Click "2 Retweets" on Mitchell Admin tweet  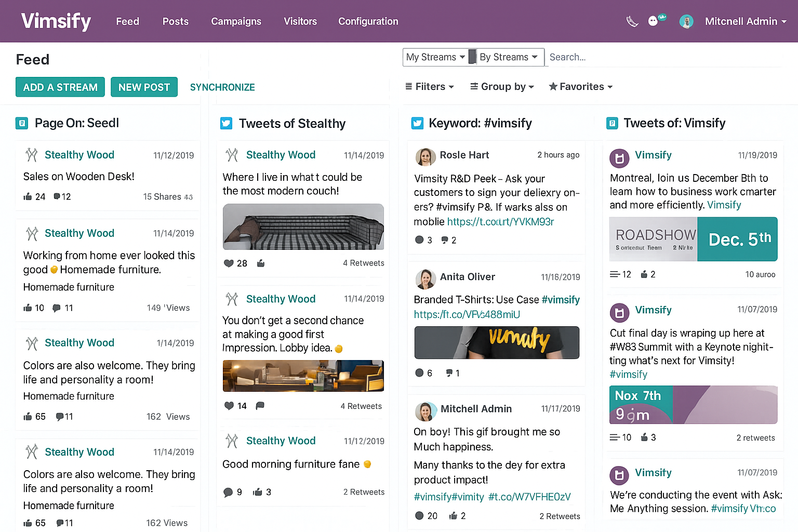pyautogui.click(x=560, y=516)
